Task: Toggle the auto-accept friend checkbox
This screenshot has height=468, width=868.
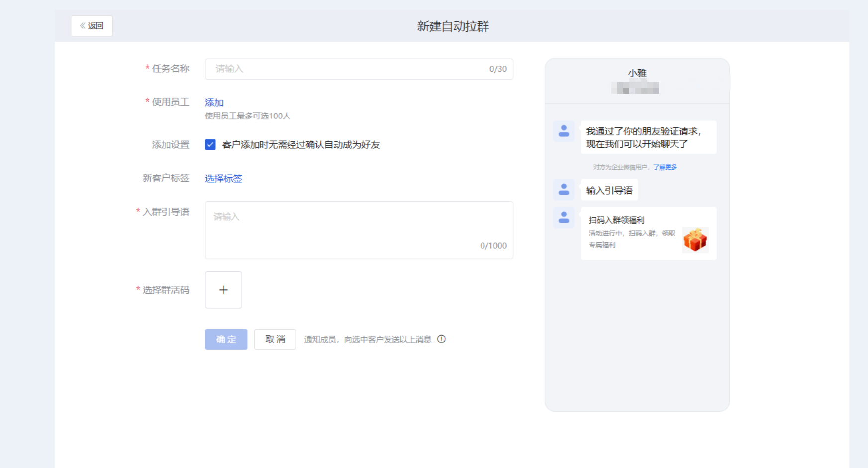Action: pos(210,145)
